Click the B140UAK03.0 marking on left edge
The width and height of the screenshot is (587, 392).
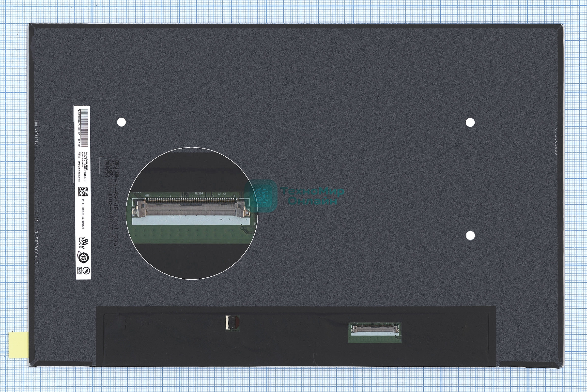point(36,248)
